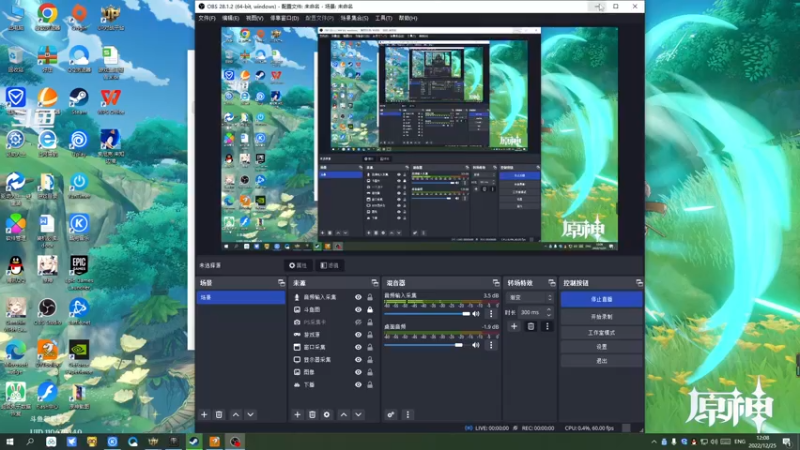Screen dimensions: 800x450
Task: Click the blue stop streaming button
Action: [x=602, y=299]
